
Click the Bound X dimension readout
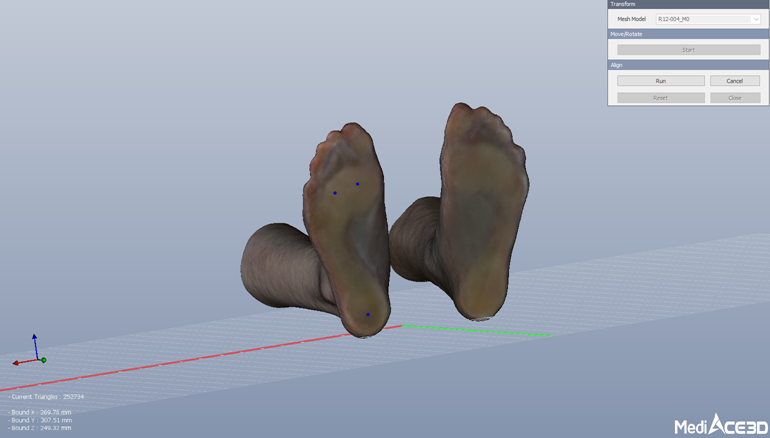click(40, 412)
